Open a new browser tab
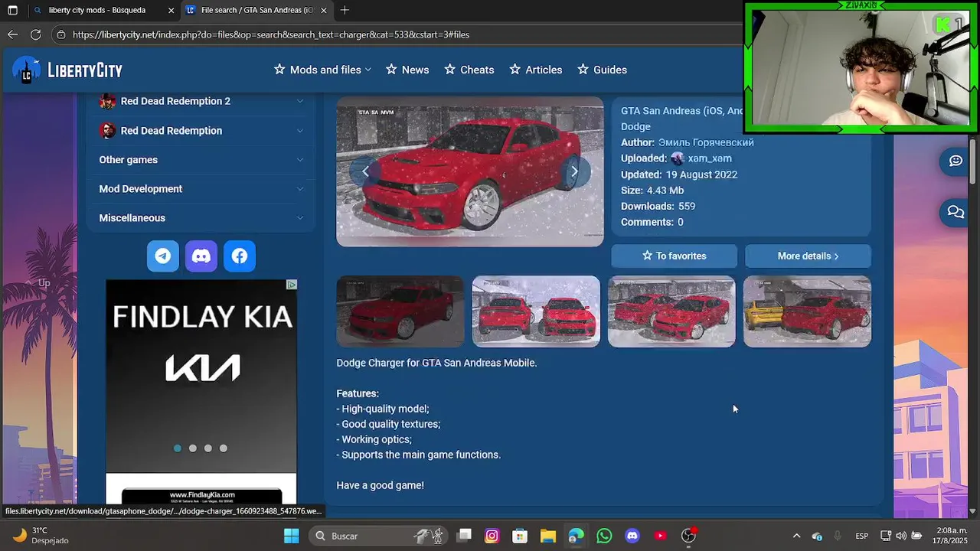980x551 pixels. tap(345, 10)
